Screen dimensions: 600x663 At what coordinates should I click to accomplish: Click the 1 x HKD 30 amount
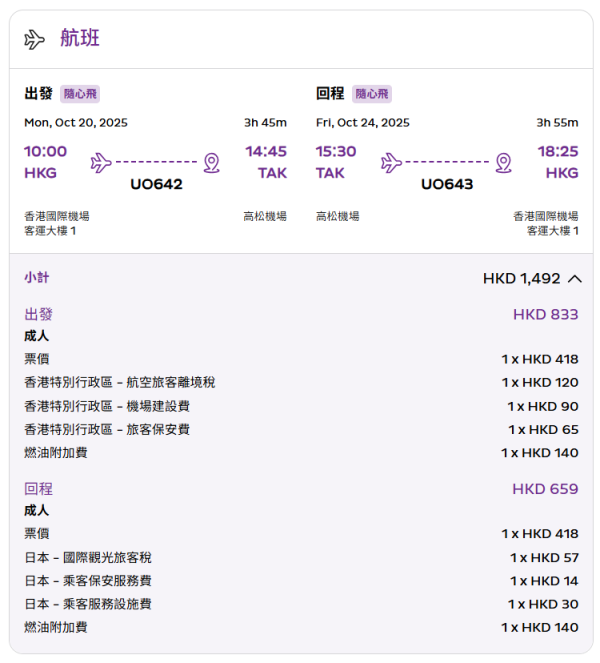point(543,604)
